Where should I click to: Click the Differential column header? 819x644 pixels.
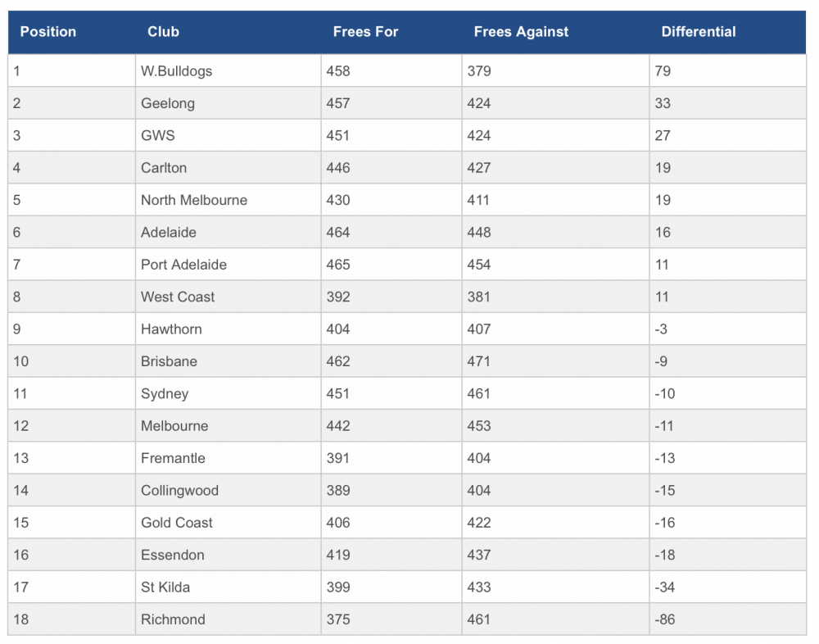tap(699, 32)
